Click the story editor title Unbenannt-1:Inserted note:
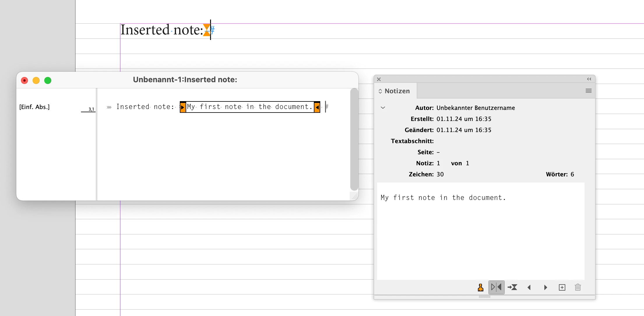This screenshot has width=644, height=316. point(185,80)
